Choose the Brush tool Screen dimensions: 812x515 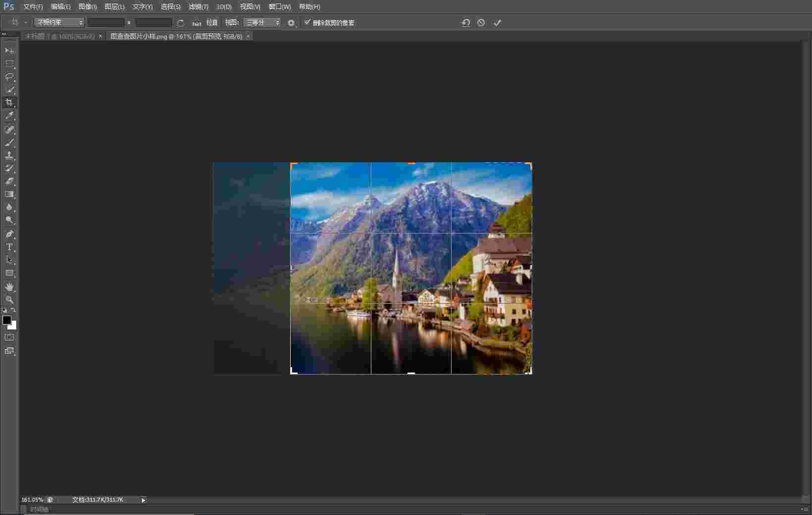click(9, 142)
